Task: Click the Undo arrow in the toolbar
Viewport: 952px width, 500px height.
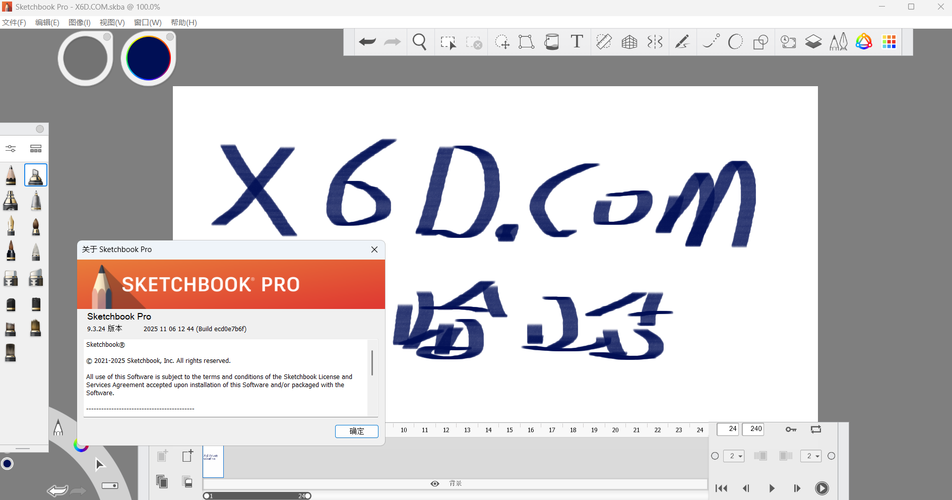Action: click(367, 42)
